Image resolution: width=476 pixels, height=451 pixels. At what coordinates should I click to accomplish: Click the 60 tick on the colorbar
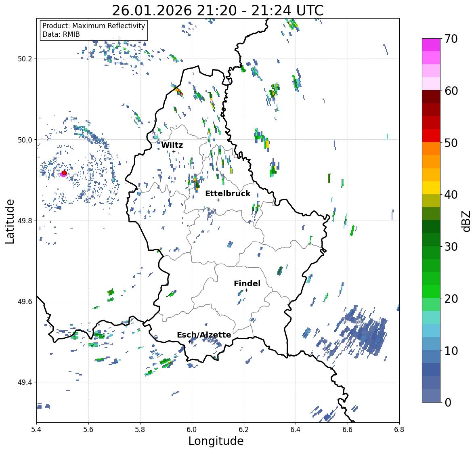(451, 91)
